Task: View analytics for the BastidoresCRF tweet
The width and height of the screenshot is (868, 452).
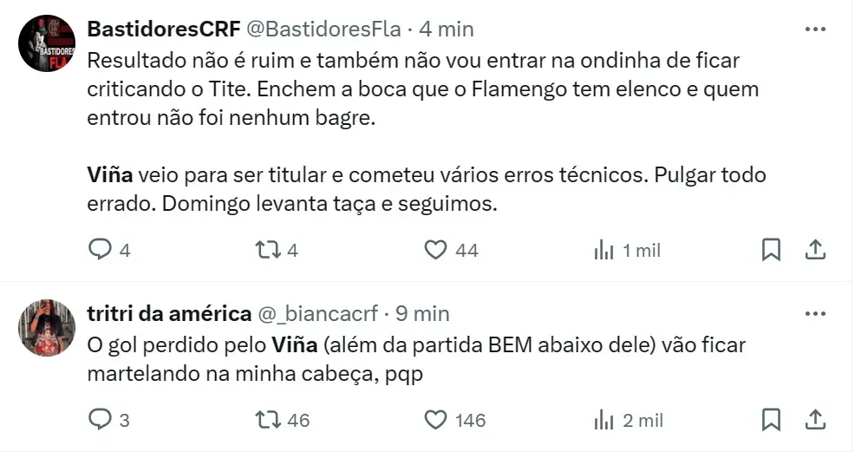Action: [x=604, y=251]
